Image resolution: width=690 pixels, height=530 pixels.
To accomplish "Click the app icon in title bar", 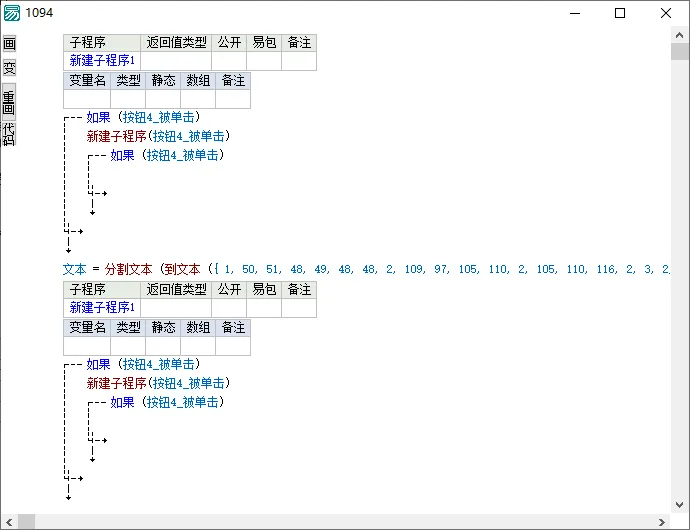I will click(12, 13).
